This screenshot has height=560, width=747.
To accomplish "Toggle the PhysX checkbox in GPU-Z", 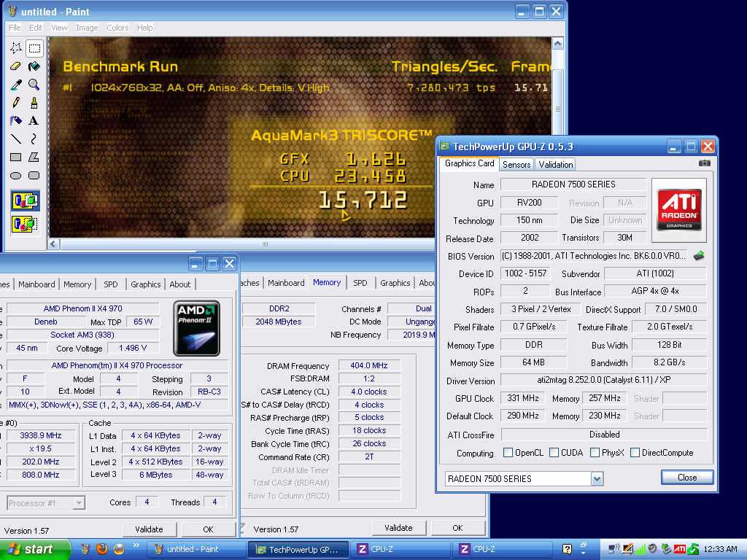I will 595,452.
